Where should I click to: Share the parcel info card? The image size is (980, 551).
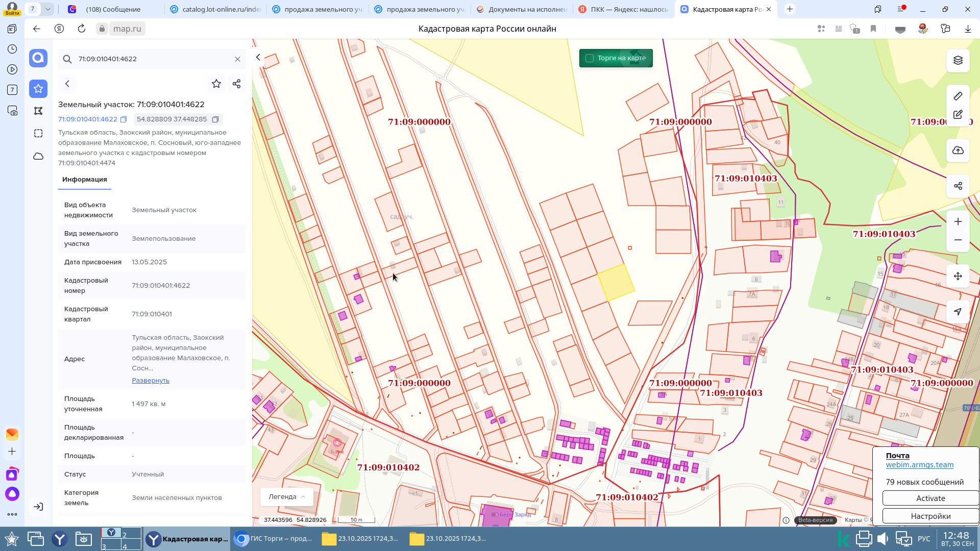click(236, 84)
